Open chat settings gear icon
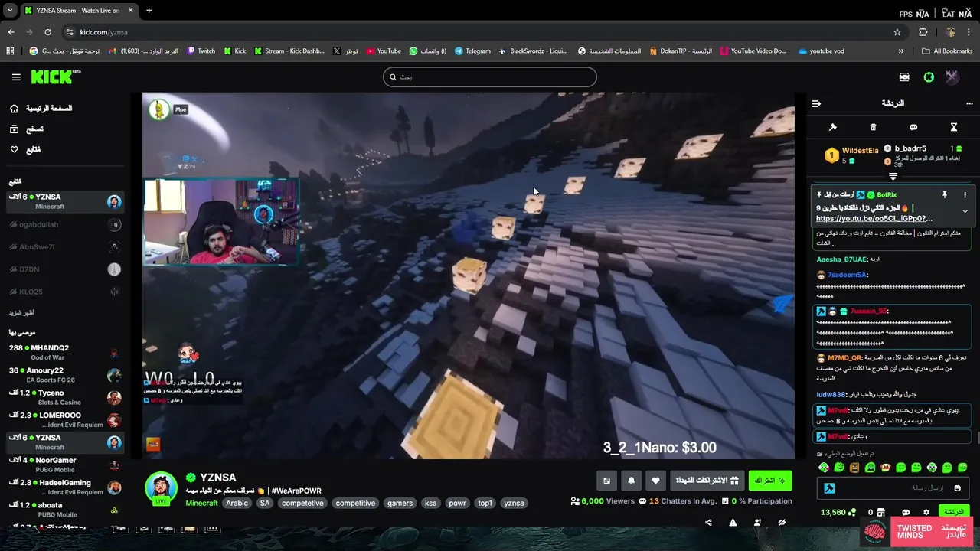 pyautogui.click(x=926, y=513)
